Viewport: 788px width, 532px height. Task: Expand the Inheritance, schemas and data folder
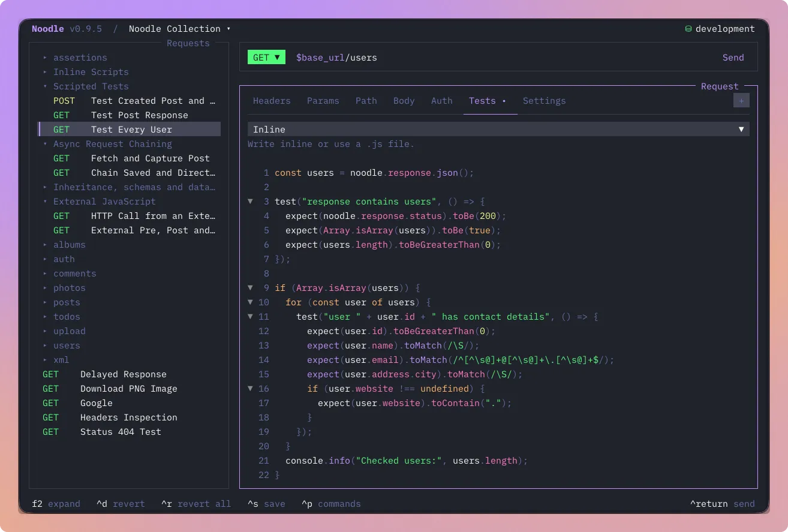pos(129,187)
